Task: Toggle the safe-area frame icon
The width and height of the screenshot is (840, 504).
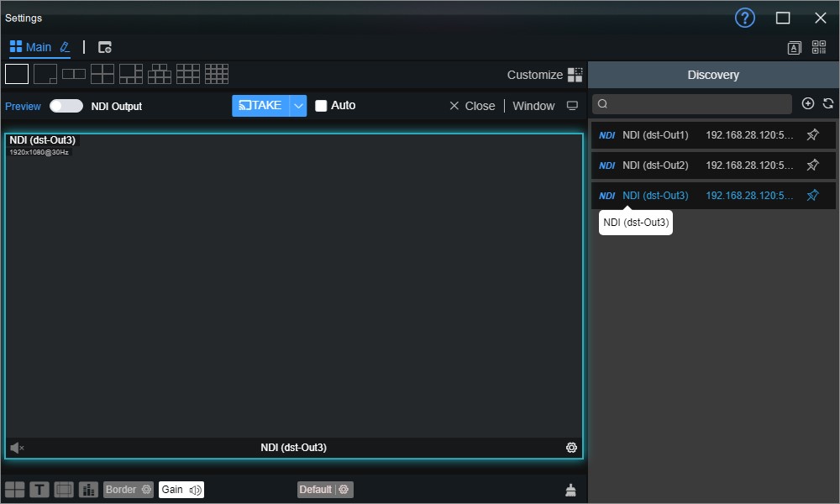Action: coord(64,490)
